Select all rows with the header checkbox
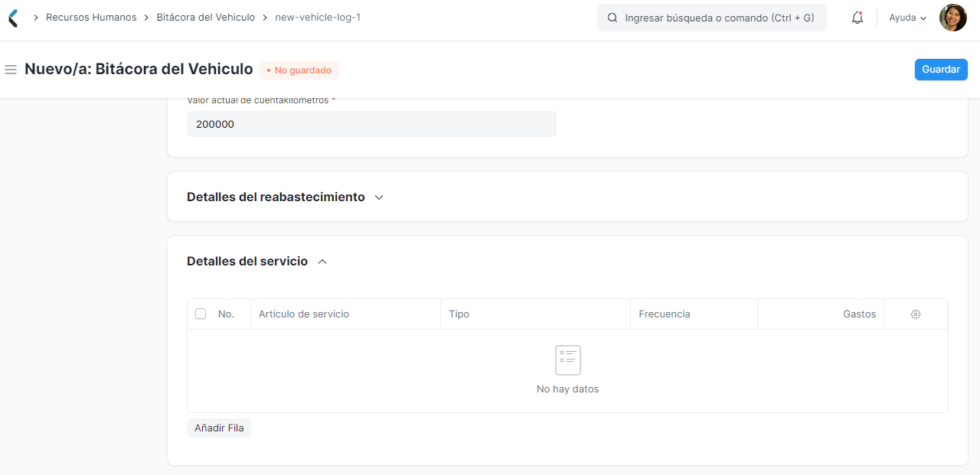This screenshot has width=980, height=475. (x=201, y=314)
